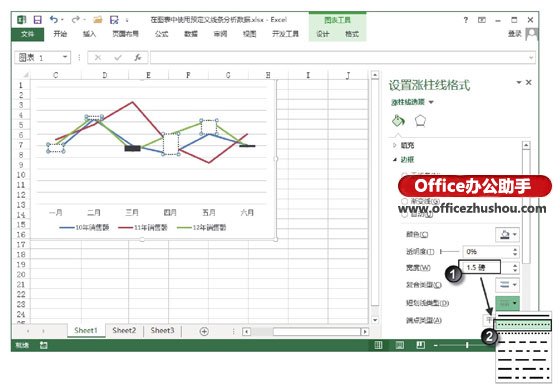Close the Format Up Bars task pane
Image resolution: width=560 pixels, height=391 pixels.
tap(529, 82)
